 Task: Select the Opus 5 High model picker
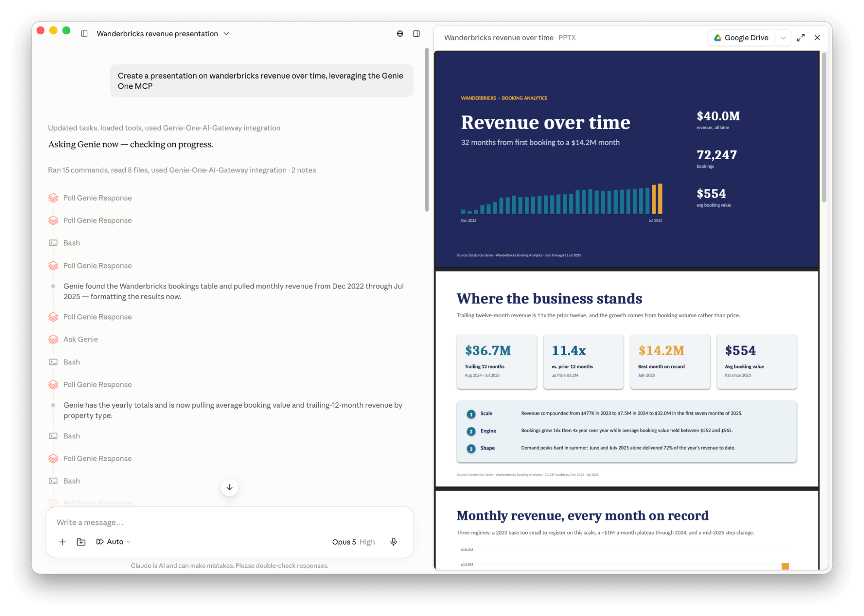[353, 542]
